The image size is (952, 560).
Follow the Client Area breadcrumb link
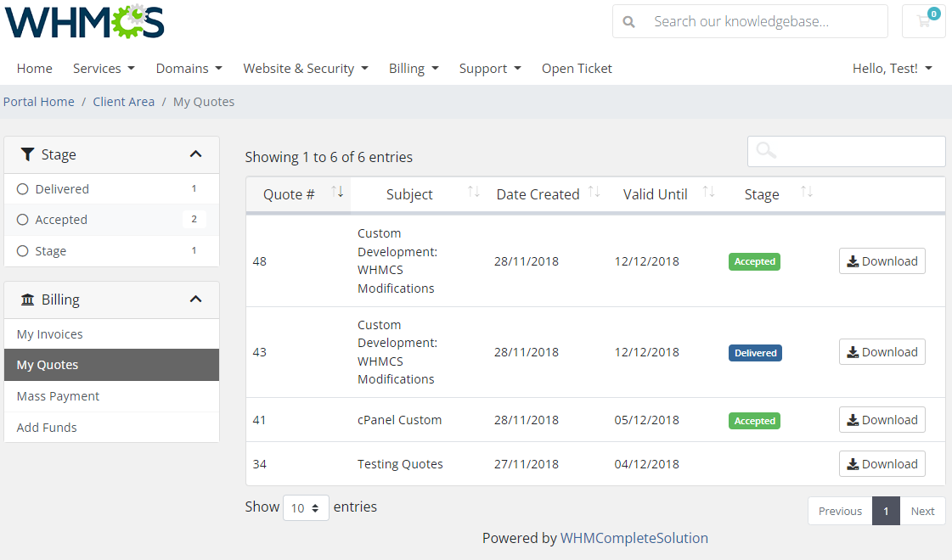124,102
